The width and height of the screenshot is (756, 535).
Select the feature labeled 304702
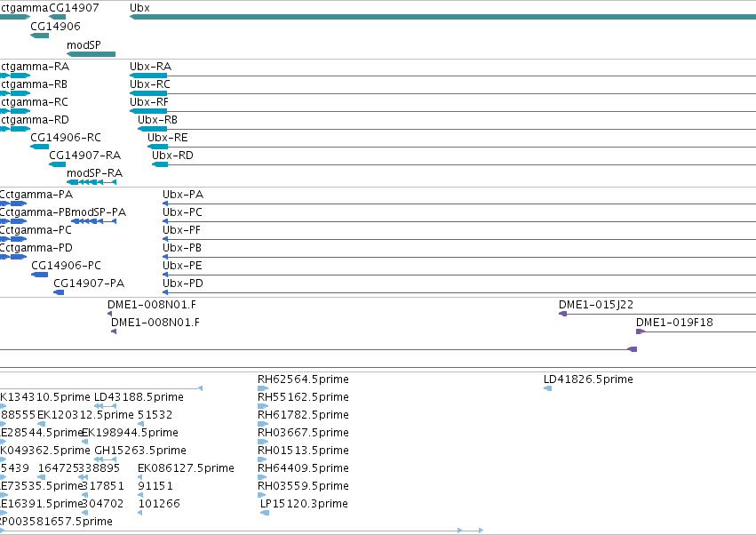103,504
